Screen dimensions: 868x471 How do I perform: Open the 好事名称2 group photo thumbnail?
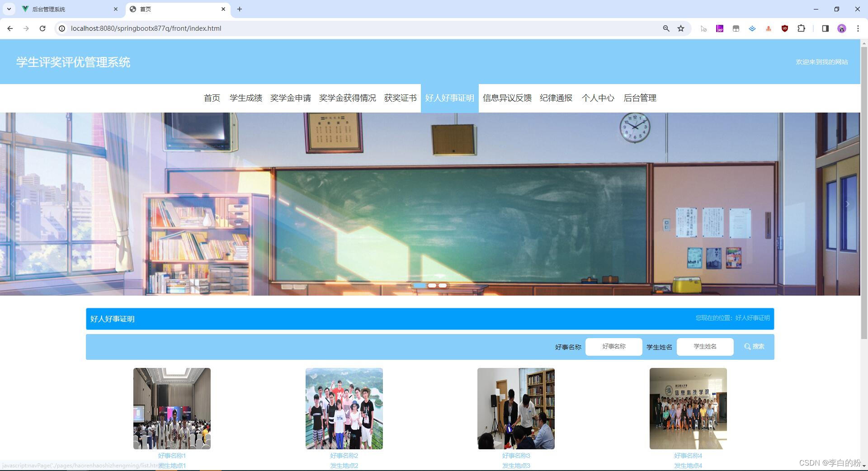344,409
